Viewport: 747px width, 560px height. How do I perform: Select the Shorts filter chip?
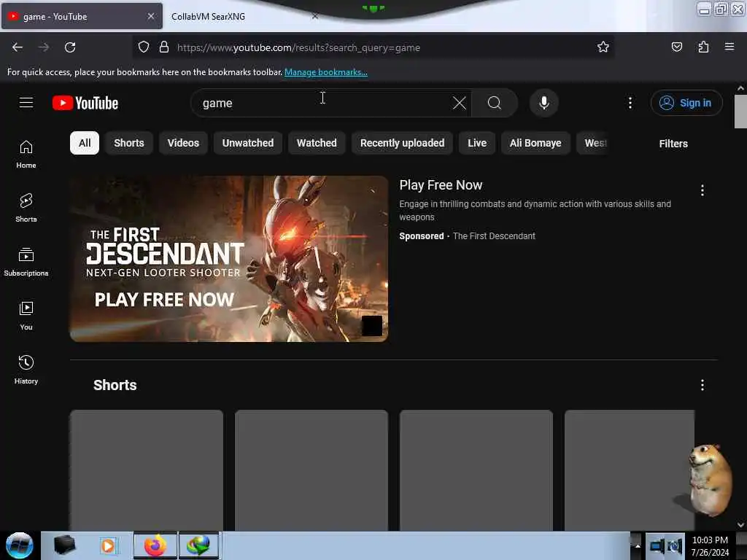click(x=129, y=143)
